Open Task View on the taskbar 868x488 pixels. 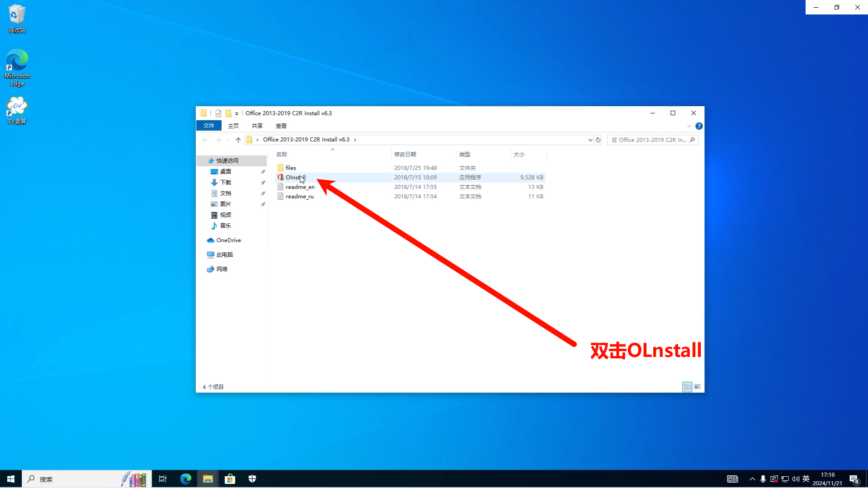[163, 479]
